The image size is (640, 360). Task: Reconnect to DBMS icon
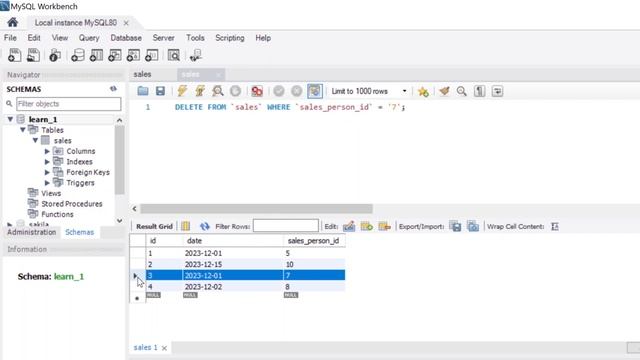(x=196, y=55)
